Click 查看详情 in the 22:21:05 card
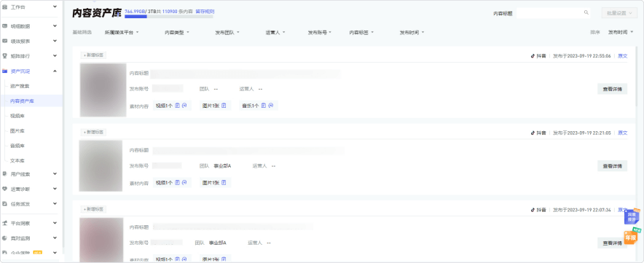This screenshot has width=644, height=263. pyautogui.click(x=612, y=166)
